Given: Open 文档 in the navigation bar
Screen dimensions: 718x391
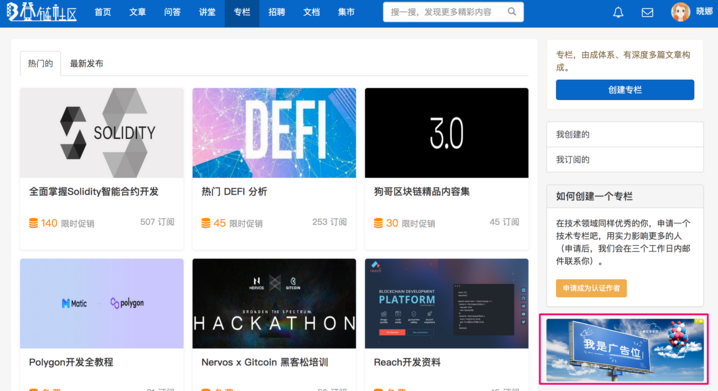Looking at the screenshot, I should 311,12.
